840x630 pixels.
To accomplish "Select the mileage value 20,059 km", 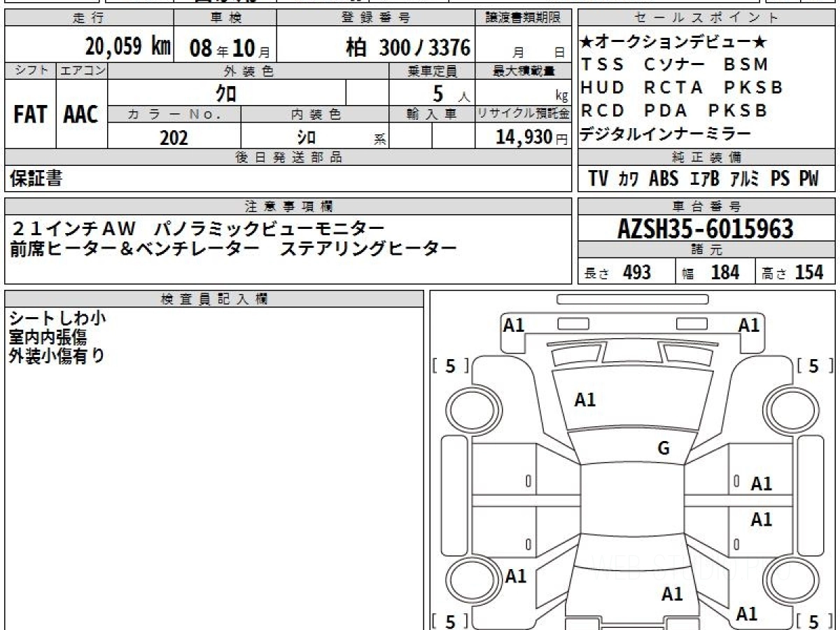I will click(x=128, y=47).
